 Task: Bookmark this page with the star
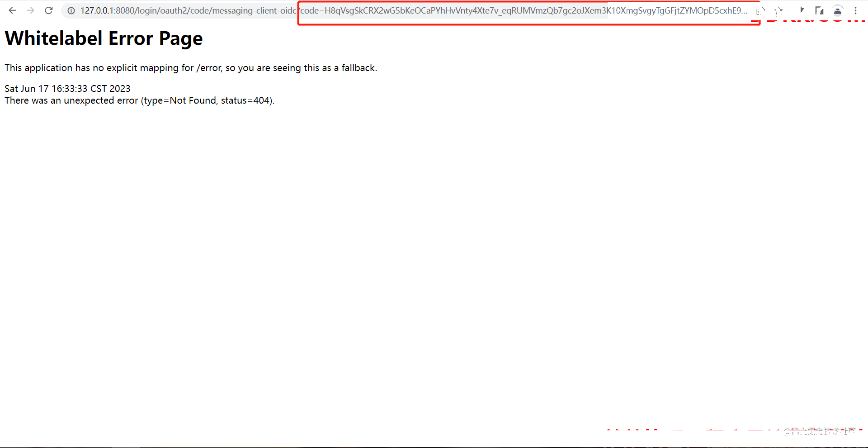[x=778, y=11]
